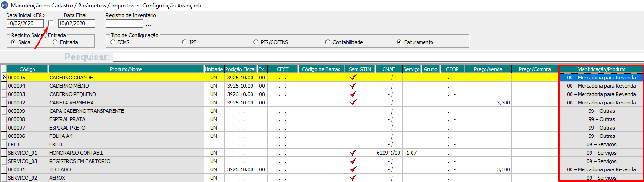This screenshot has height=182, width=644.
Task: Click the FT application icon in title bar
Action: click(x=5, y=5)
